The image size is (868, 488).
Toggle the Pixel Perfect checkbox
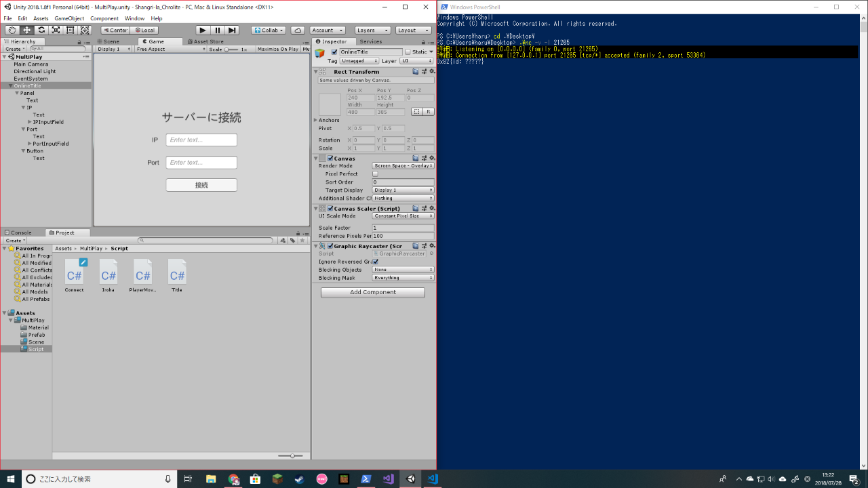[x=375, y=174]
